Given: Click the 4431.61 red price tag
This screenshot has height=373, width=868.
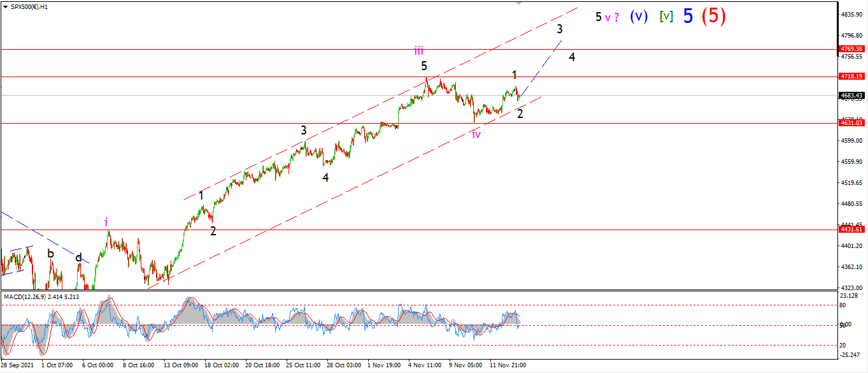Looking at the screenshot, I should pos(852,229).
